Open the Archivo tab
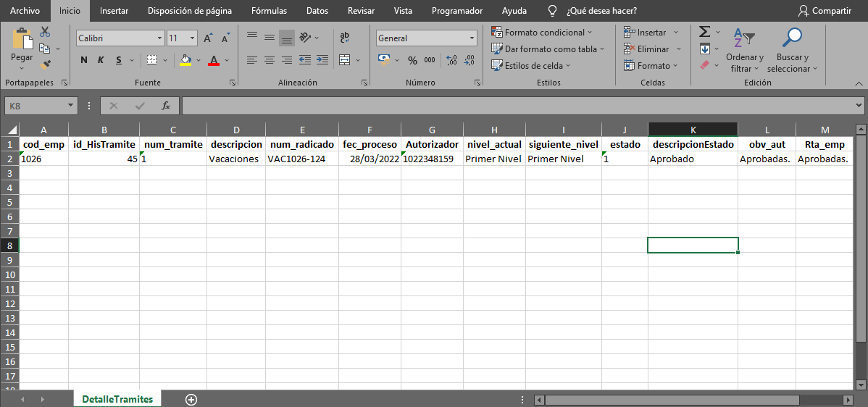The image size is (868, 407). pos(25,11)
